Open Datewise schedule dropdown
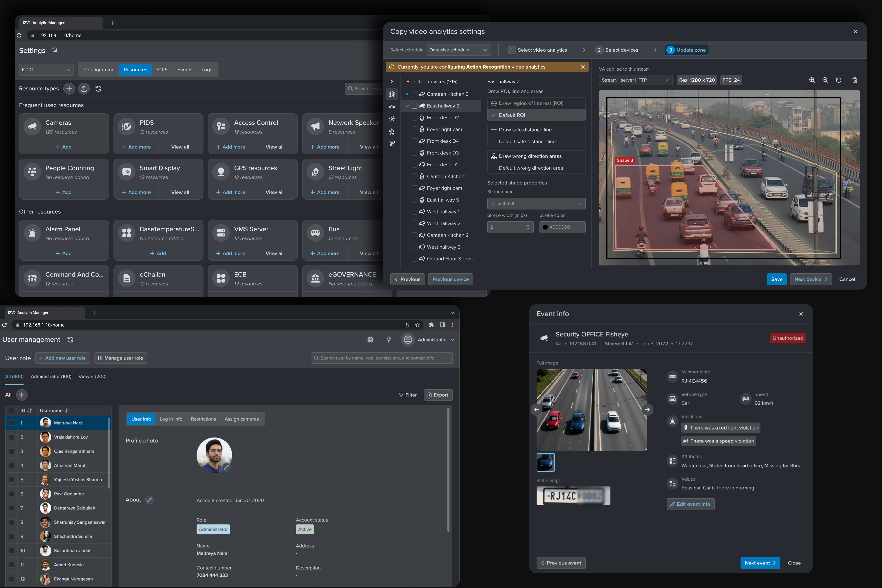Image resolution: width=882 pixels, height=588 pixels. click(x=458, y=50)
